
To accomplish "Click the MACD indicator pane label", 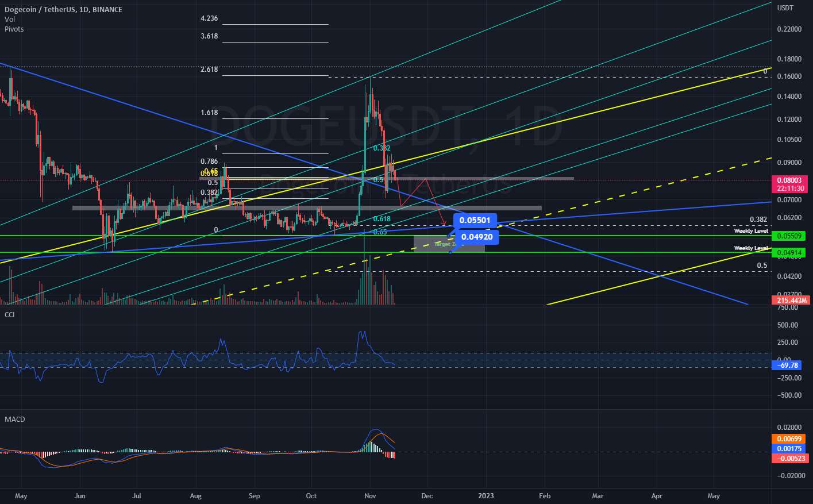I will 15,419.
